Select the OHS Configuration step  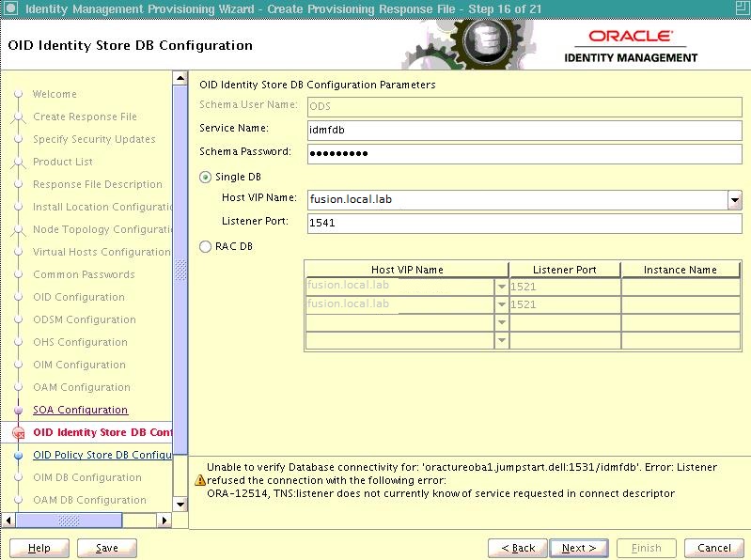pos(81,342)
